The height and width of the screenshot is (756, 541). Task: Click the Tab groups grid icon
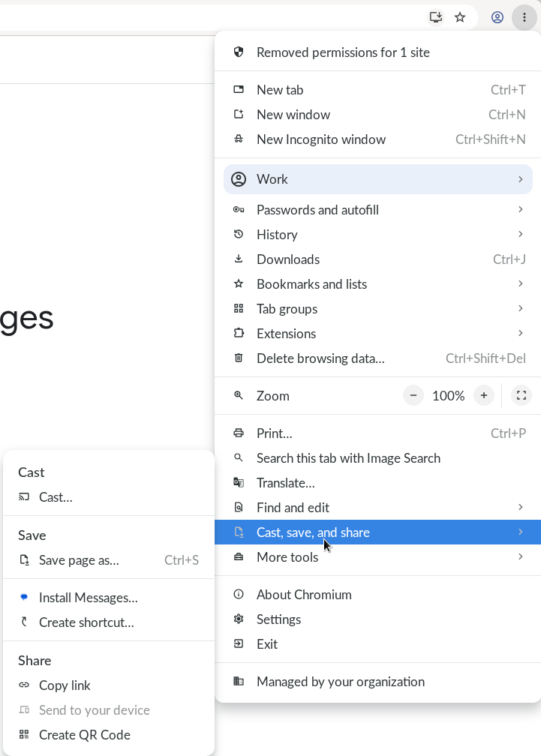coord(239,308)
